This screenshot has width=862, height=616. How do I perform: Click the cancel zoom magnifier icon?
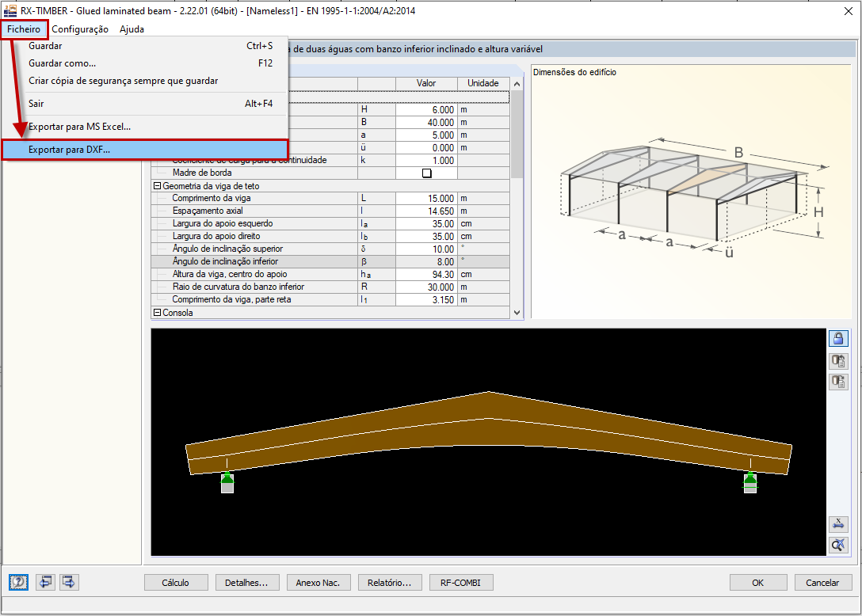838,545
